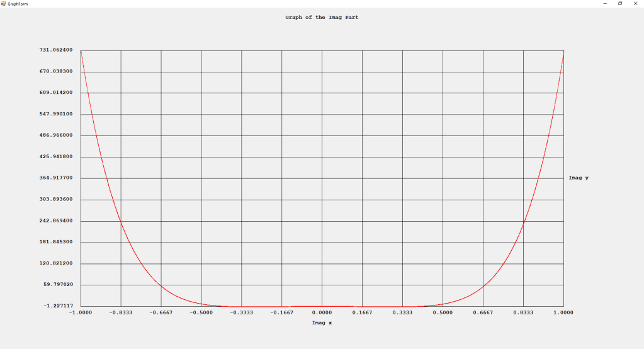Click the 1.0000 x-axis tick label
The height and width of the screenshot is (349, 644).
pos(563,312)
